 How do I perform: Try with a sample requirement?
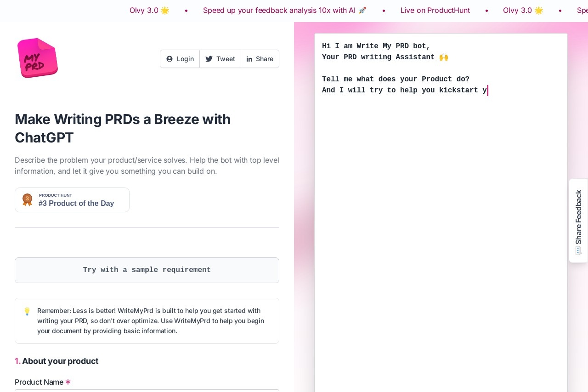click(x=147, y=270)
